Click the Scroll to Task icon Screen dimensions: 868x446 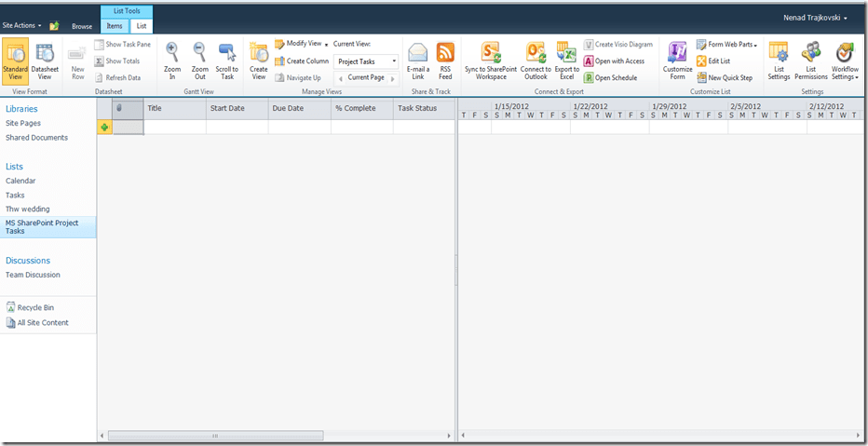tap(227, 53)
